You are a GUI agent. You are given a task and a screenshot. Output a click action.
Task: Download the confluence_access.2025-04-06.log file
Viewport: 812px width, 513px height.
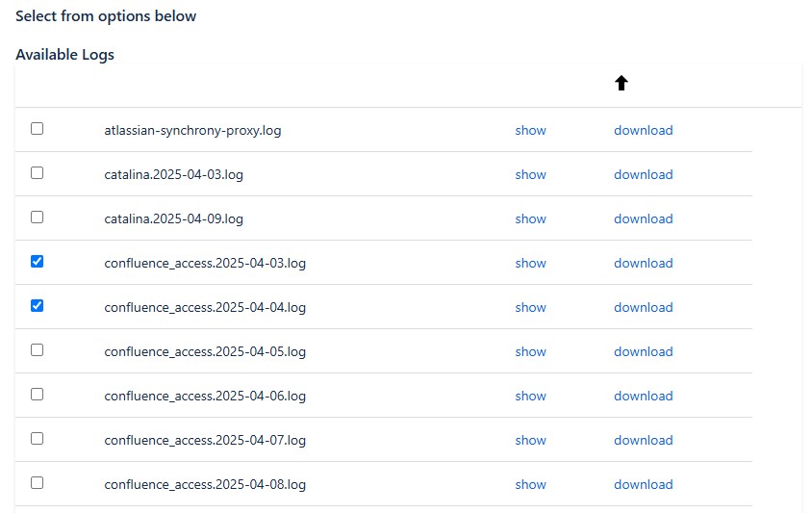coord(643,396)
